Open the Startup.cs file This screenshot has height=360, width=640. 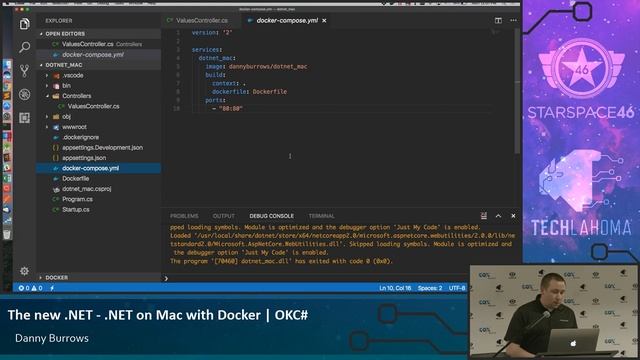pos(99,209)
